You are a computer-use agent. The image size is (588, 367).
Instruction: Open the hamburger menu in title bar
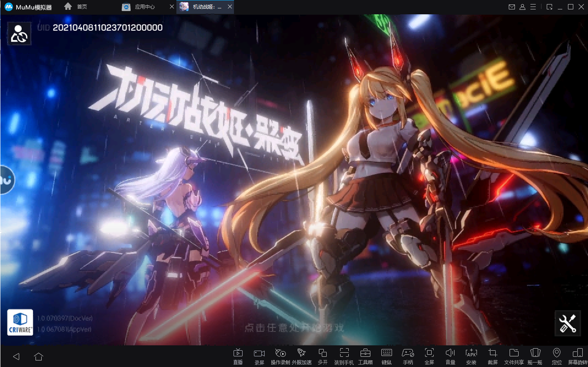point(533,7)
